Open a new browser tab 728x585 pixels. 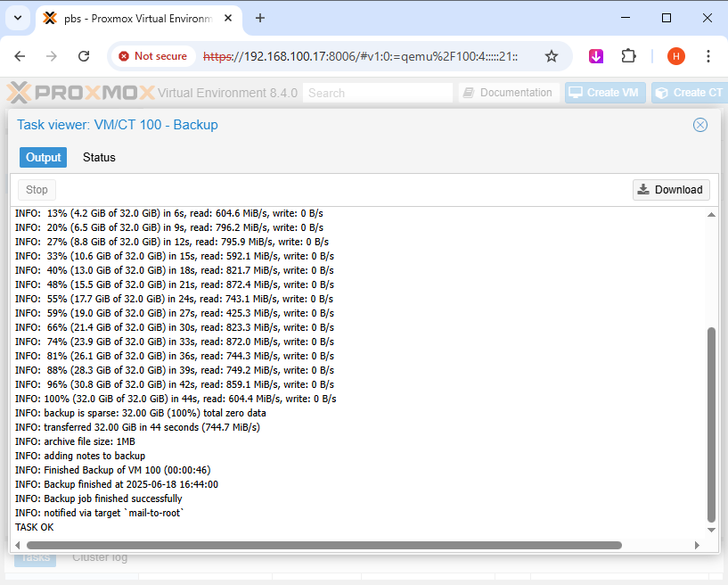(x=260, y=18)
